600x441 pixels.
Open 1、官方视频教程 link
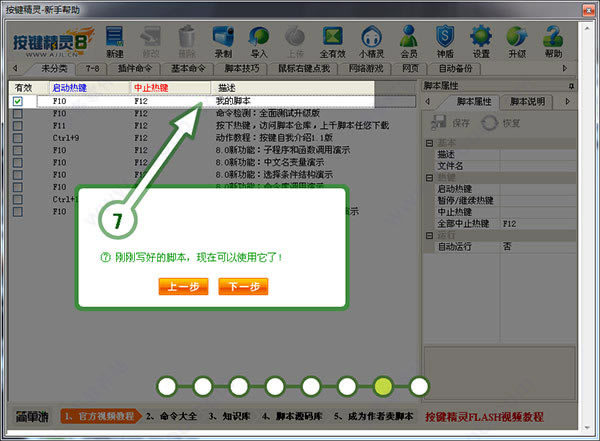tap(100, 416)
